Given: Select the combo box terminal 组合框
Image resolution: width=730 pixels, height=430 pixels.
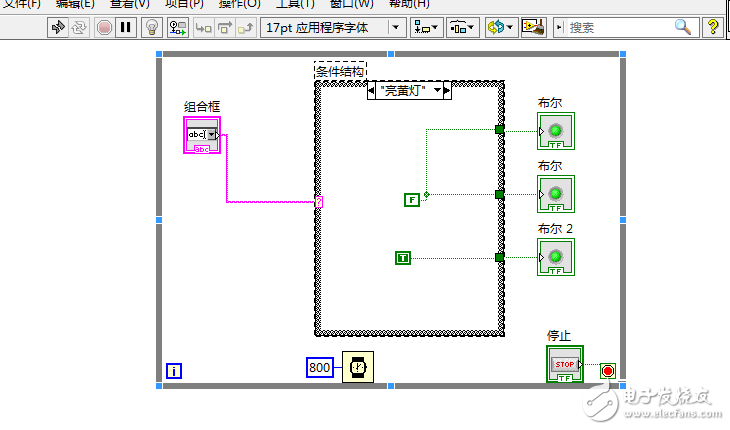Looking at the screenshot, I should click(x=202, y=135).
